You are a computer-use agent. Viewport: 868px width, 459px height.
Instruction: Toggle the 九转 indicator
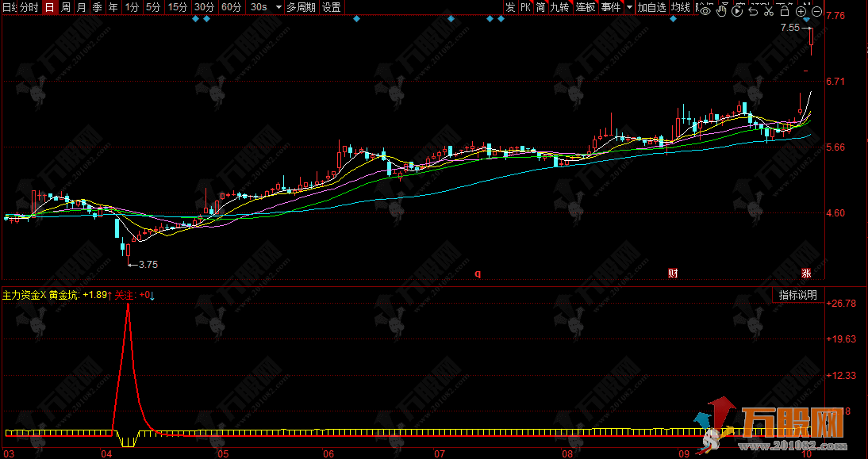pyautogui.click(x=559, y=7)
